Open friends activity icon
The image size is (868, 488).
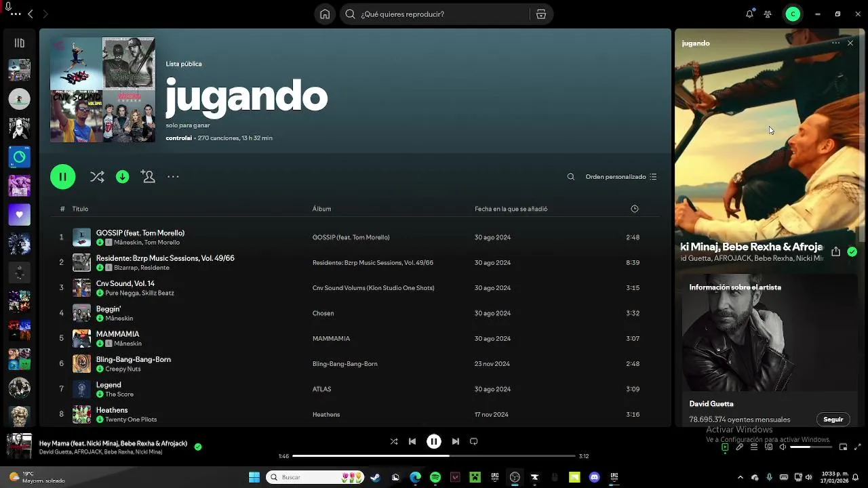pyautogui.click(x=768, y=14)
